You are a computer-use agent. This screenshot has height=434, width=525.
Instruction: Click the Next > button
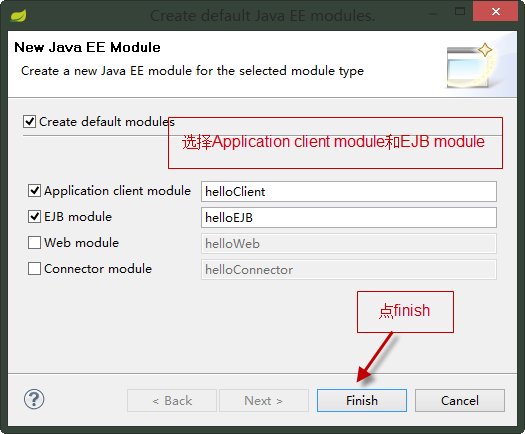point(264,401)
